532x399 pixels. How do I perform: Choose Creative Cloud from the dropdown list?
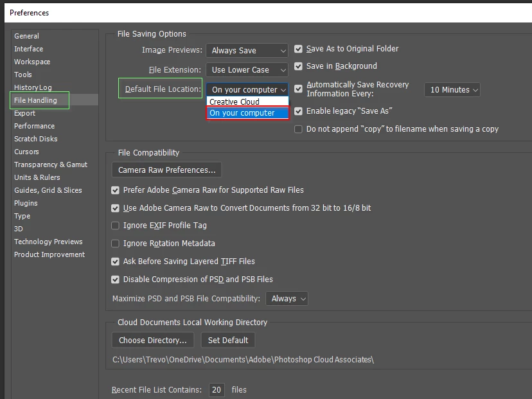click(x=247, y=102)
